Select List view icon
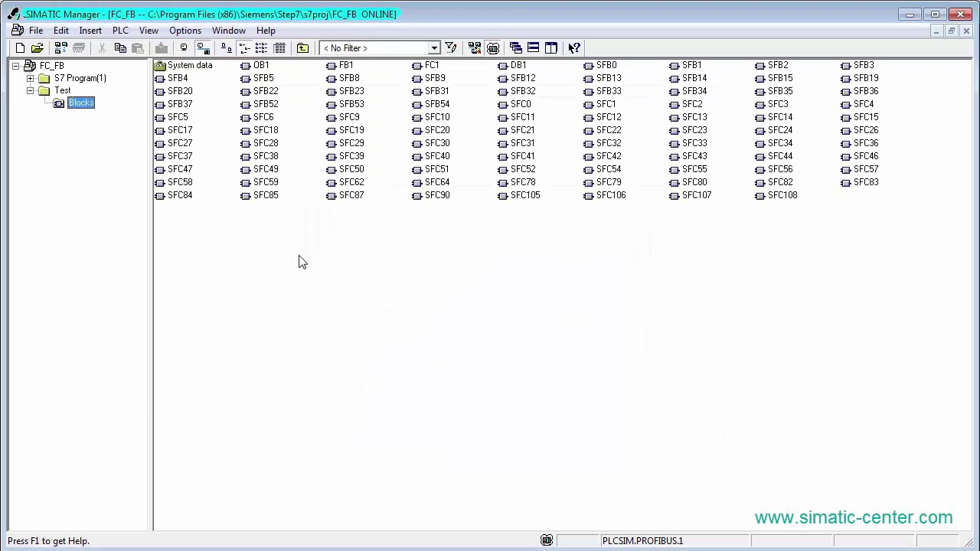This screenshot has height=551, width=980. click(x=262, y=48)
